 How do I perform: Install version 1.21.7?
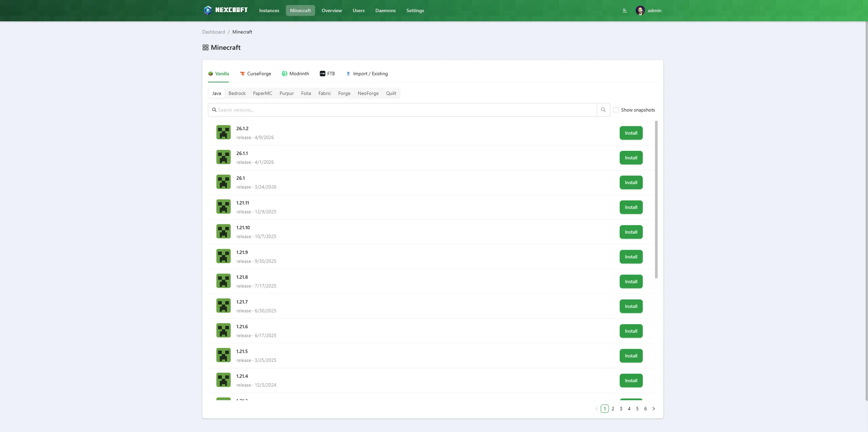click(x=631, y=306)
